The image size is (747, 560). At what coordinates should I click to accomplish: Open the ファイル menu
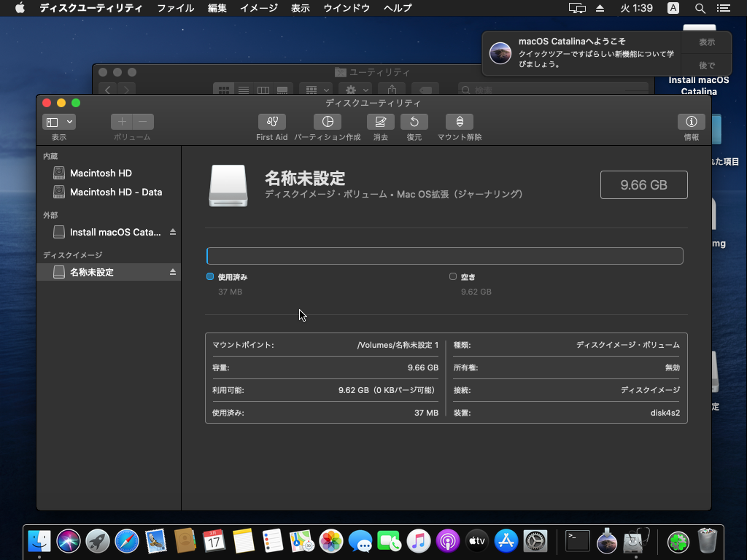[175, 8]
